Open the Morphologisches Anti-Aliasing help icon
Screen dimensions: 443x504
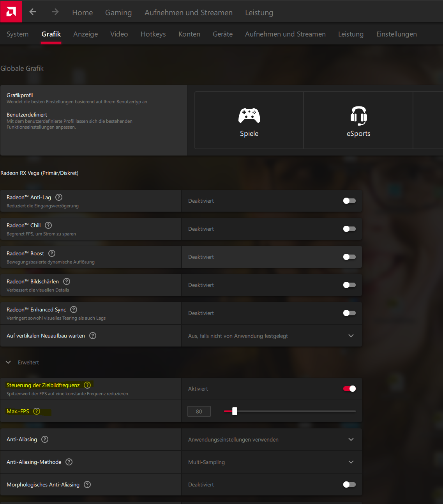pos(87,485)
